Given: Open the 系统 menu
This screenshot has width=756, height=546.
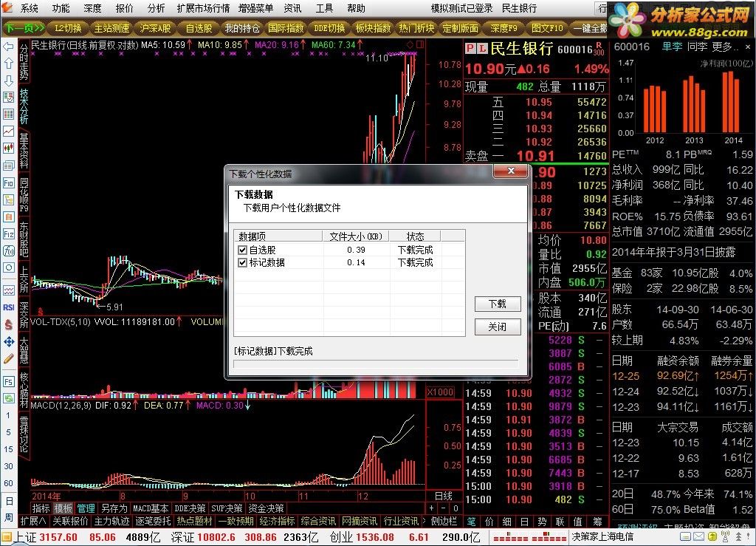Looking at the screenshot, I should click(x=29, y=8).
